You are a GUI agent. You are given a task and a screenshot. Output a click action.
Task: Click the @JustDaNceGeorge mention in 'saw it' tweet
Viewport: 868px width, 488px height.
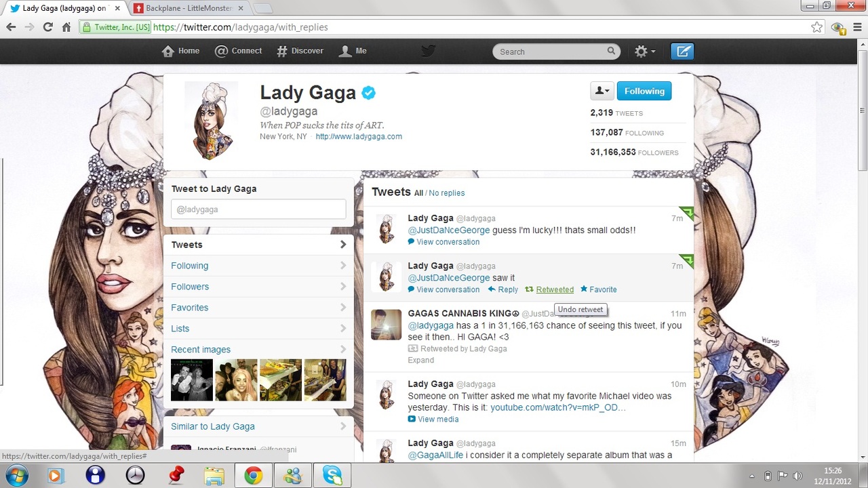(449, 278)
